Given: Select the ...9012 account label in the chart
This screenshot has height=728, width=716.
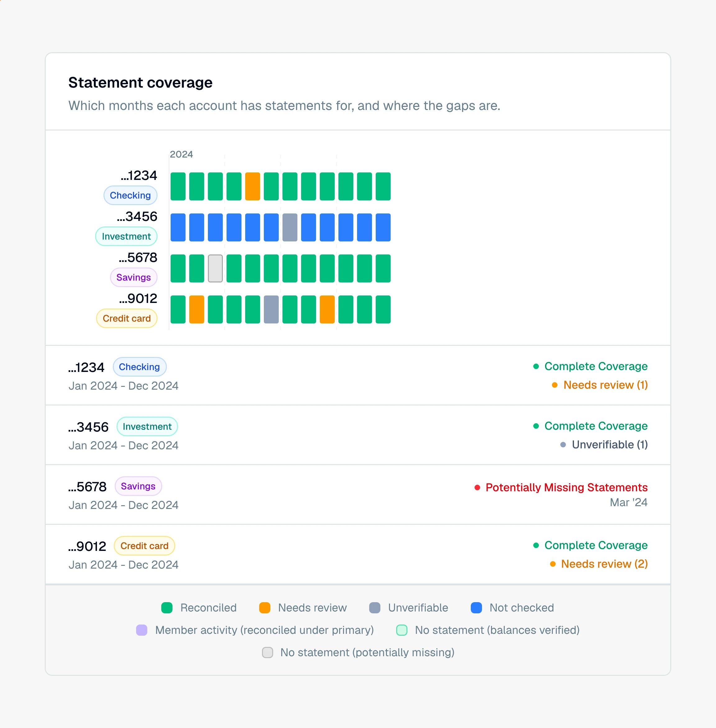Looking at the screenshot, I should [138, 299].
